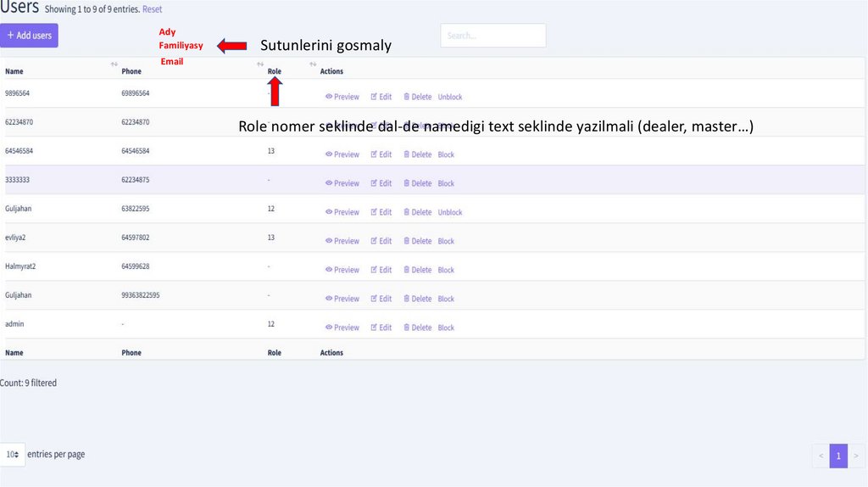Screen dimensions: 868x487
Task: Preview user 9896564 via eye icon
Action: click(329, 97)
